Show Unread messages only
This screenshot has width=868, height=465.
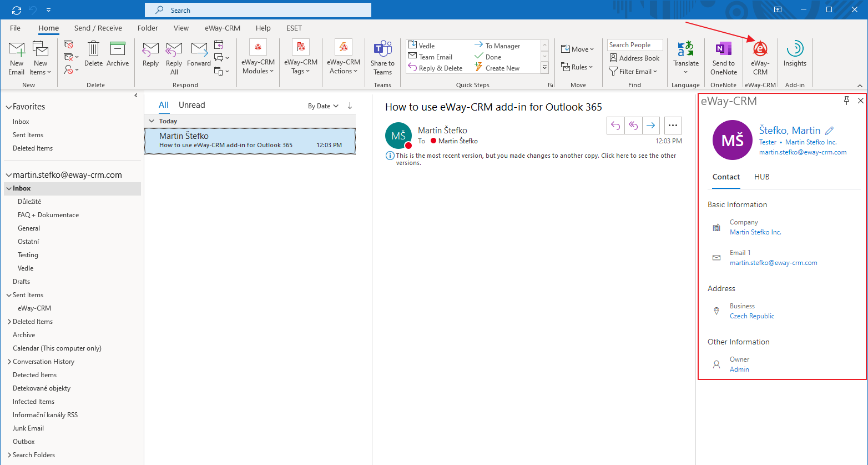point(191,105)
